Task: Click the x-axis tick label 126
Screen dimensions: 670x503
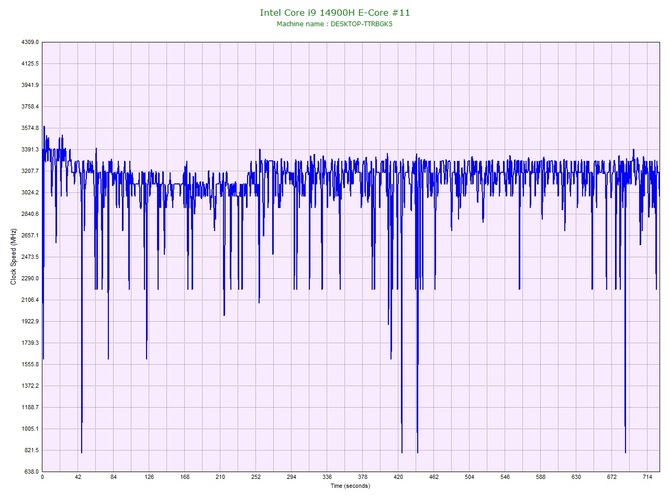Action: [149, 477]
